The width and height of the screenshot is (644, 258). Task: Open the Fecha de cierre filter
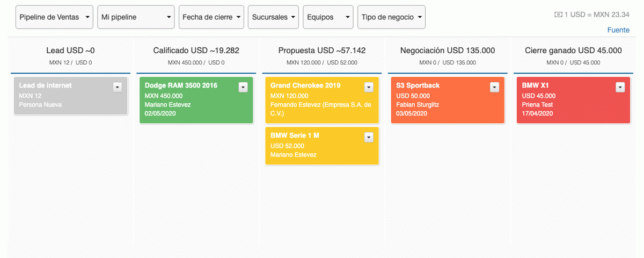coord(211,17)
